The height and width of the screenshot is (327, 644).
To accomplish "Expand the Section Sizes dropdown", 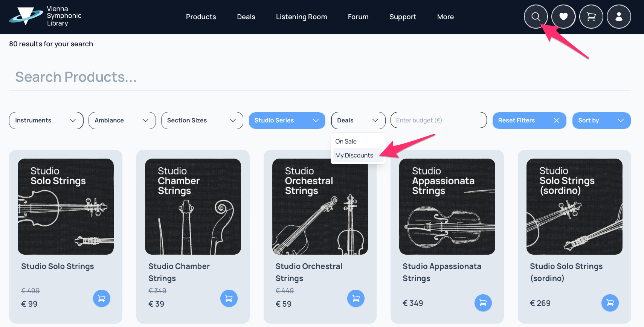I will point(202,121).
